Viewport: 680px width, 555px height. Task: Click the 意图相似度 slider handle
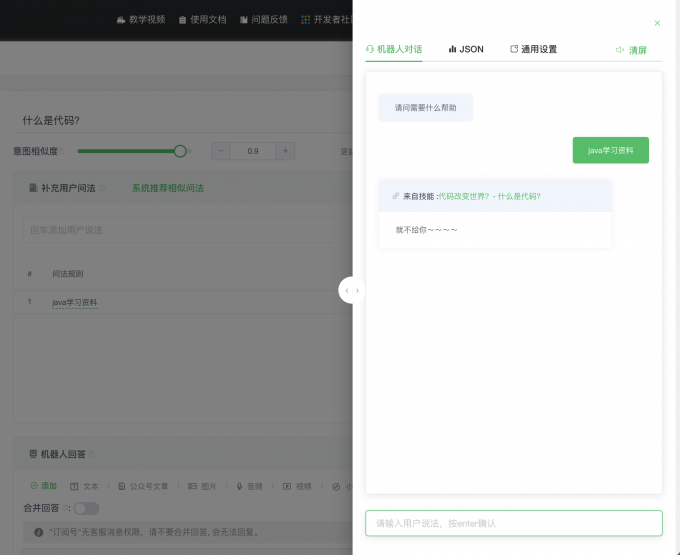180,151
